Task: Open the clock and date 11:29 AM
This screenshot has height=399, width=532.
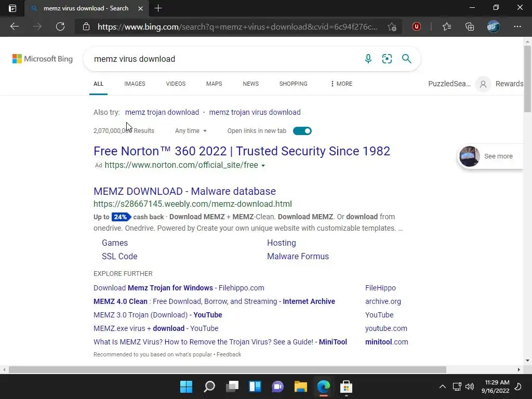Action: click(495, 387)
